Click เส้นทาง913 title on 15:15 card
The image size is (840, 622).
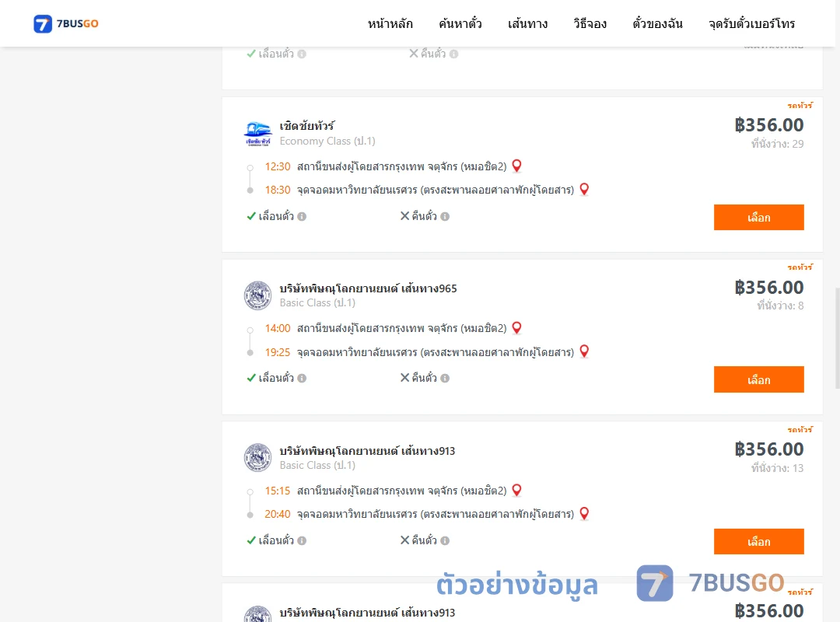pyautogui.click(x=367, y=451)
